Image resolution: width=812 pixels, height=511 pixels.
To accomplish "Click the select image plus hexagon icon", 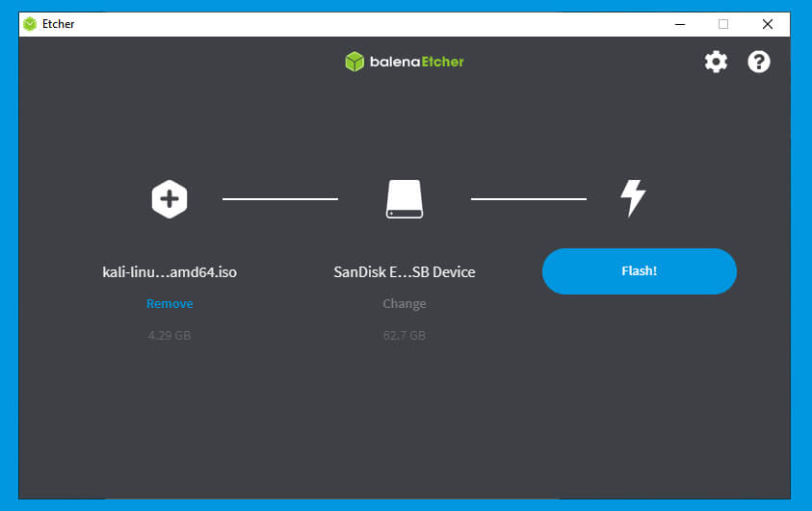I will click(170, 199).
